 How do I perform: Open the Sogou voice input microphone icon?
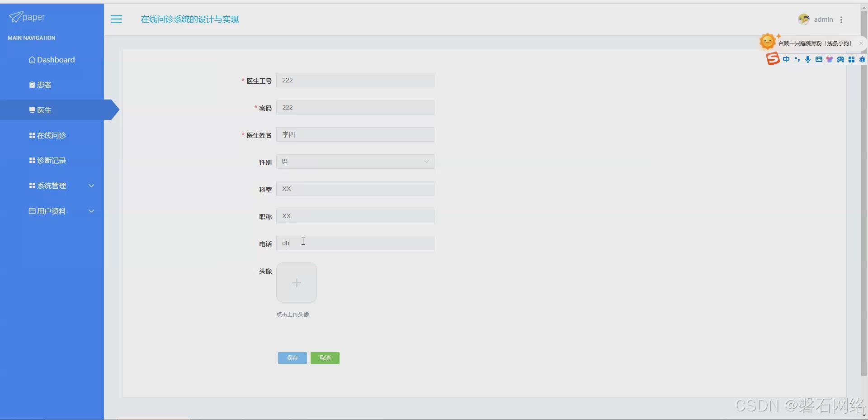click(807, 59)
